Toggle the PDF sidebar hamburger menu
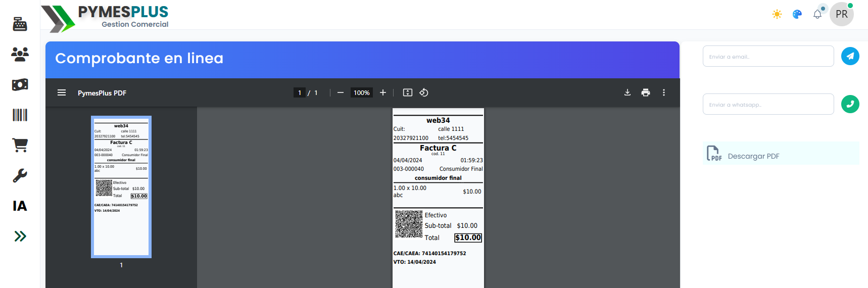This screenshot has width=868, height=288. pos(62,92)
